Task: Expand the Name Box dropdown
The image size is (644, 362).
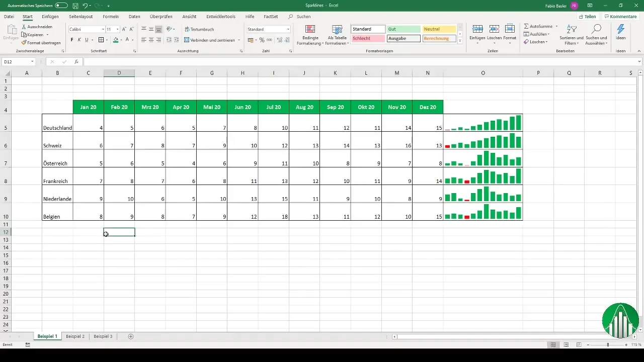Action: (x=32, y=62)
